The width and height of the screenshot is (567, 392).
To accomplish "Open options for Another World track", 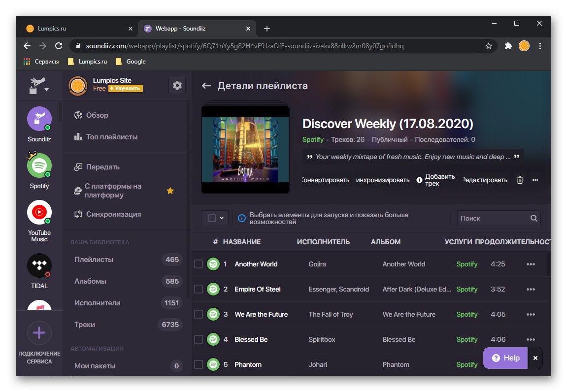I will (531, 264).
